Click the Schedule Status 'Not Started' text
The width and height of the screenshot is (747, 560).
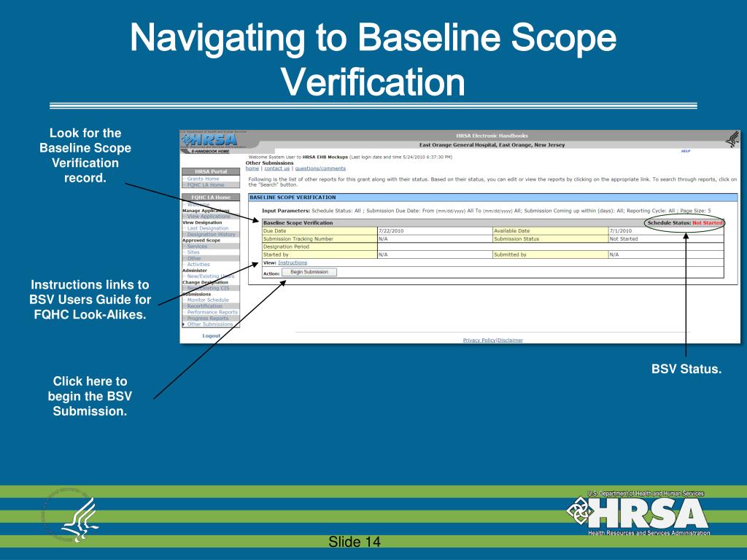(x=708, y=223)
